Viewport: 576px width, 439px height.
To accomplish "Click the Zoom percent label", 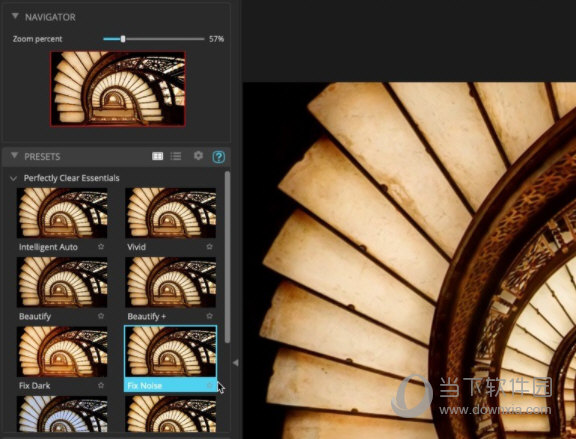I will point(37,39).
